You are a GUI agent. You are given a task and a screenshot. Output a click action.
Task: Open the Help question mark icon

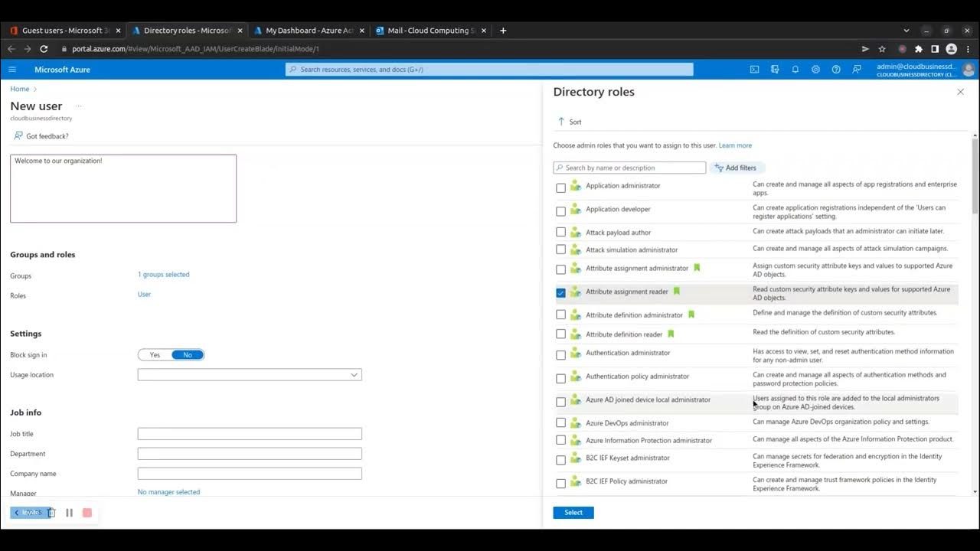coord(836,69)
